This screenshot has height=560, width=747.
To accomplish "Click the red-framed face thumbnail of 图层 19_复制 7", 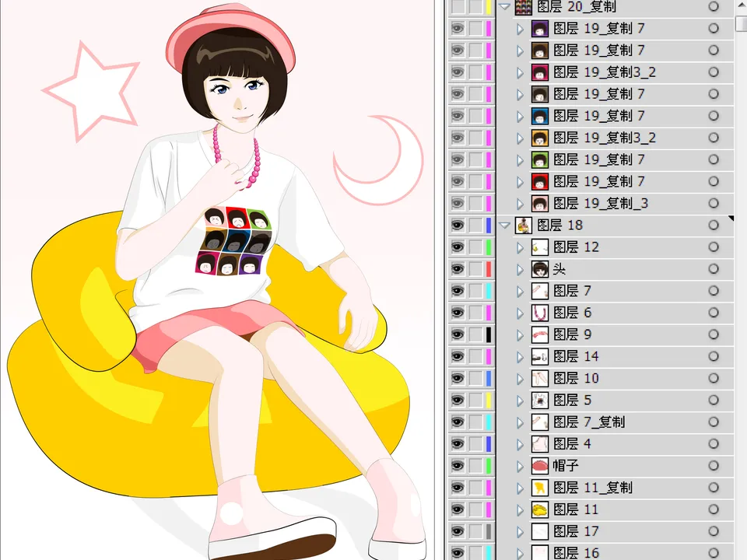I will [539, 181].
